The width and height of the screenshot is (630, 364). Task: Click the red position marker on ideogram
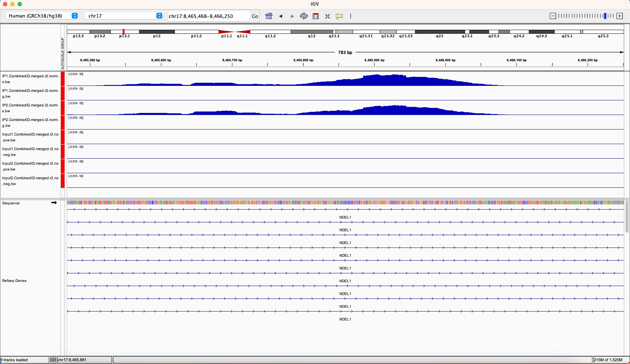(123, 32)
